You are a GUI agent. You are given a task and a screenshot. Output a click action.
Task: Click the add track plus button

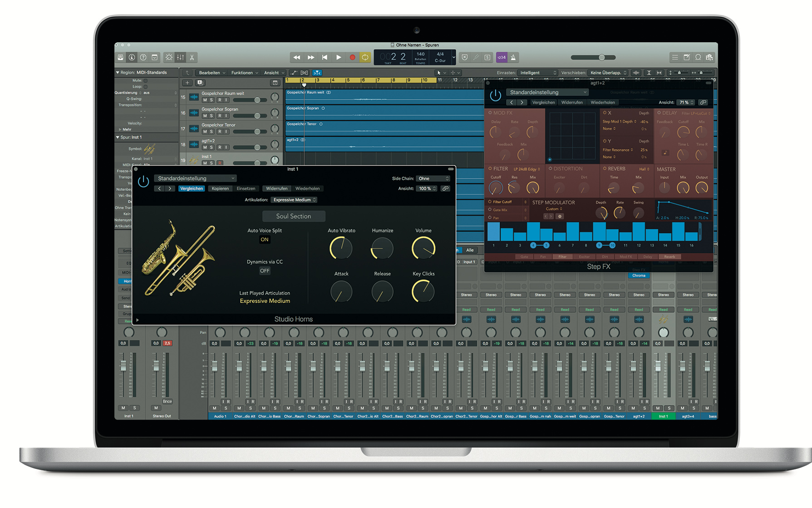pos(187,83)
